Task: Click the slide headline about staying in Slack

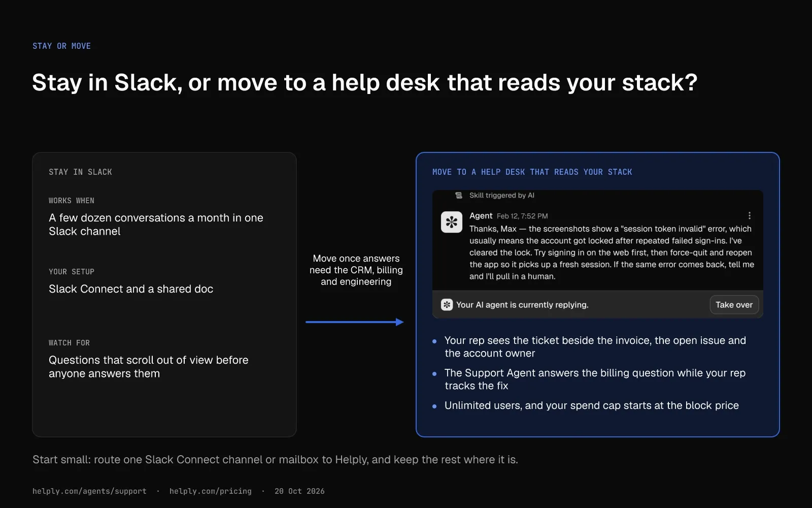Action: coord(365,82)
